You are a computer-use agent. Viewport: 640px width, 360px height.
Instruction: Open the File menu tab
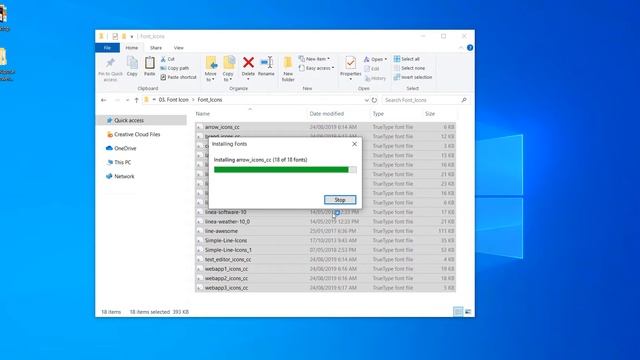click(x=107, y=48)
